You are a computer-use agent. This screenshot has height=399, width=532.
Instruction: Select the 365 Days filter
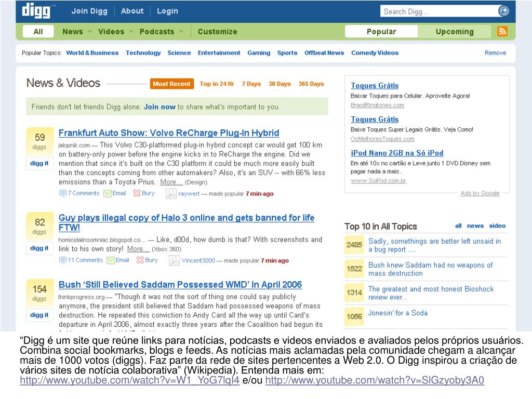point(311,84)
